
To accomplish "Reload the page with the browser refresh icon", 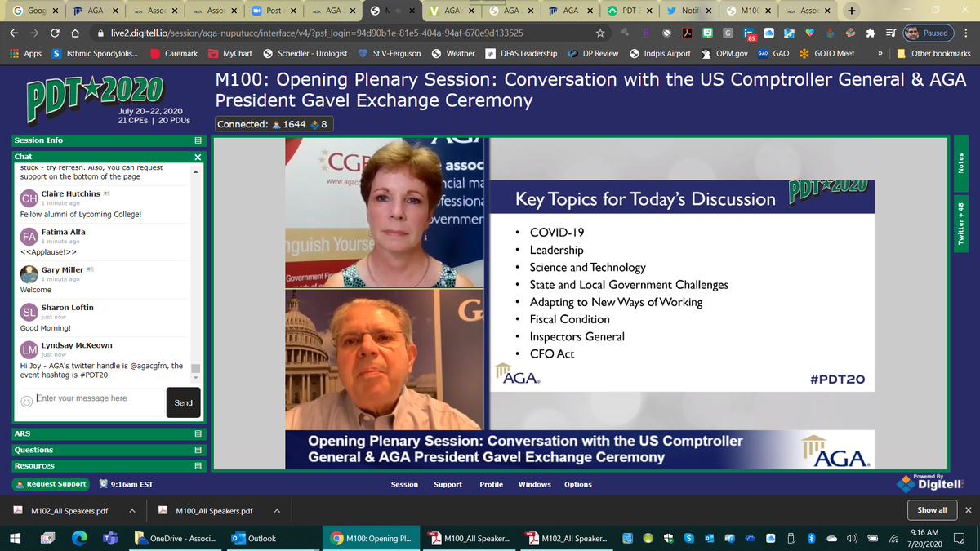I will click(x=55, y=33).
